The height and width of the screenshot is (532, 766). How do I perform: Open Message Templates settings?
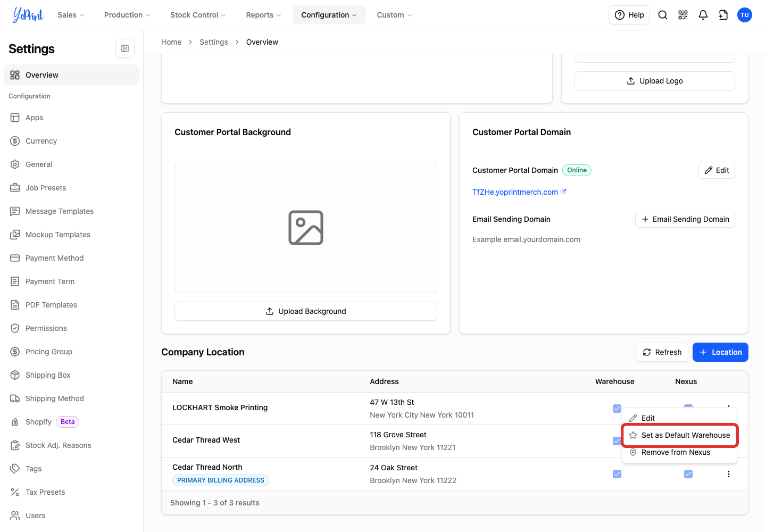pos(71,211)
